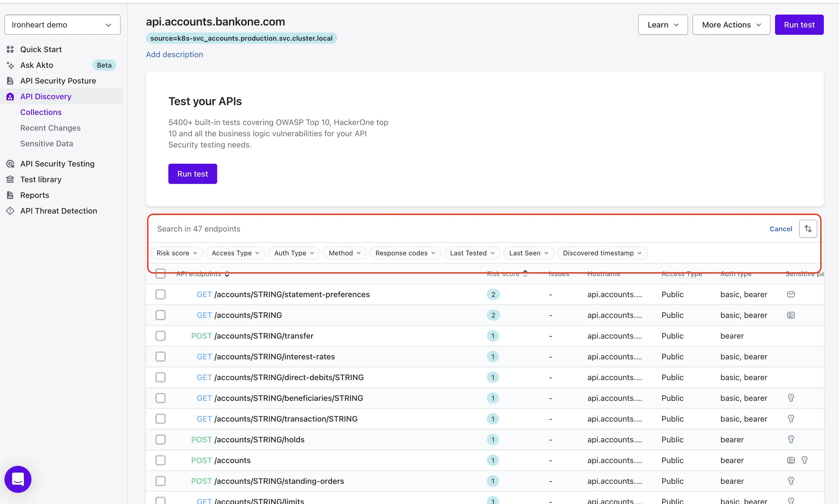Toggle the select-all endpoints header checkbox

click(x=161, y=274)
